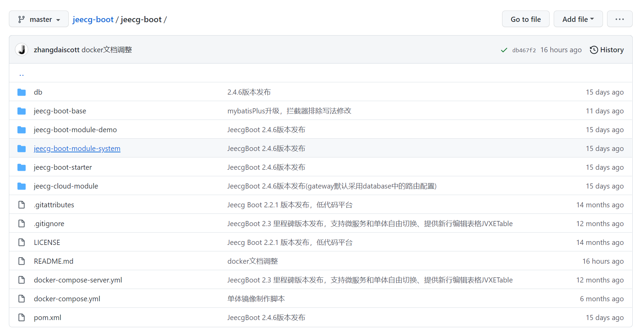Click the jeecg-cloud-module folder icon
644x332 pixels.
[x=21, y=186]
